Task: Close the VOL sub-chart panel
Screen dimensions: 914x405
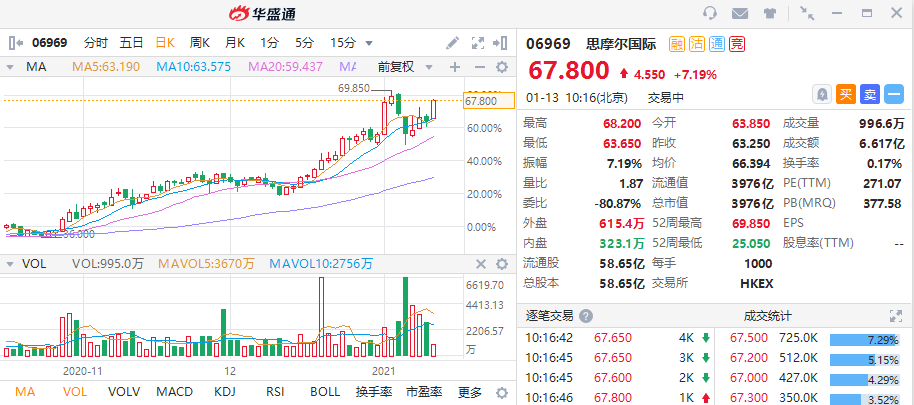Action: (481, 264)
